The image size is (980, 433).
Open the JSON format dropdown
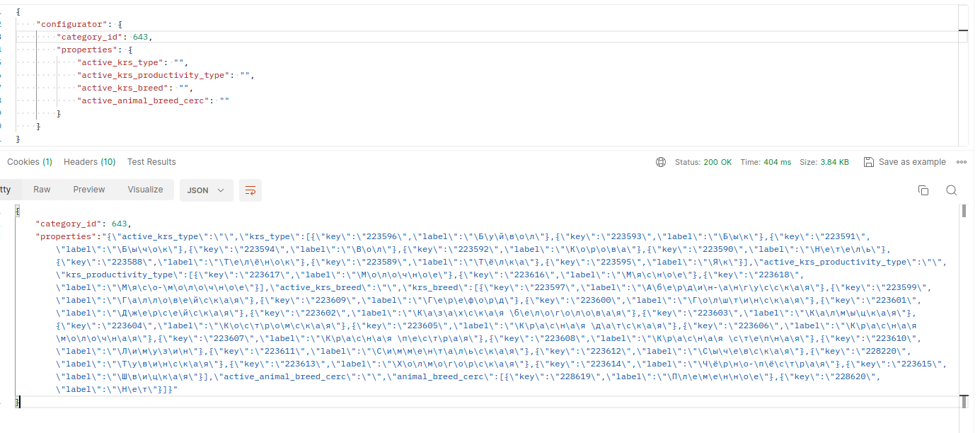pyautogui.click(x=207, y=190)
